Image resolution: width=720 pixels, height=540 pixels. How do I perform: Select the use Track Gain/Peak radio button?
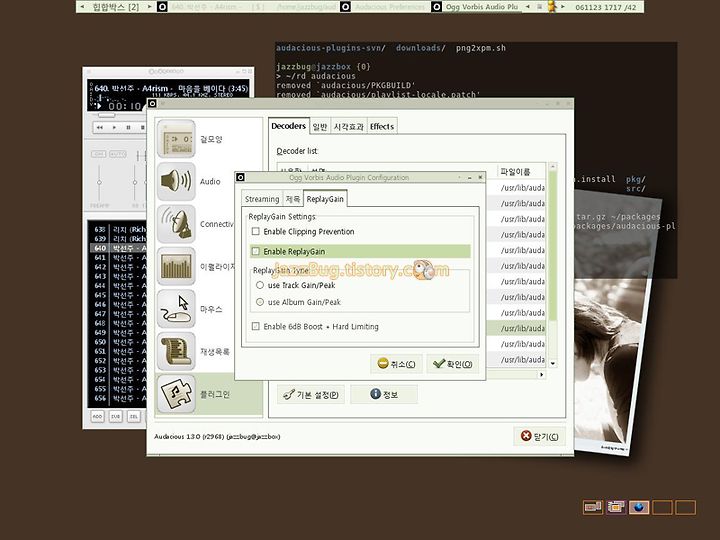coord(260,285)
